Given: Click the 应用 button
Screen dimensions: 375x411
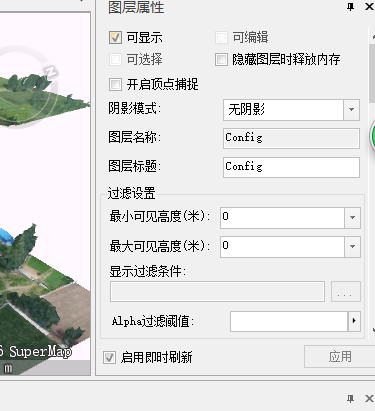Looking at the screenshot, I should pos(340,357).
